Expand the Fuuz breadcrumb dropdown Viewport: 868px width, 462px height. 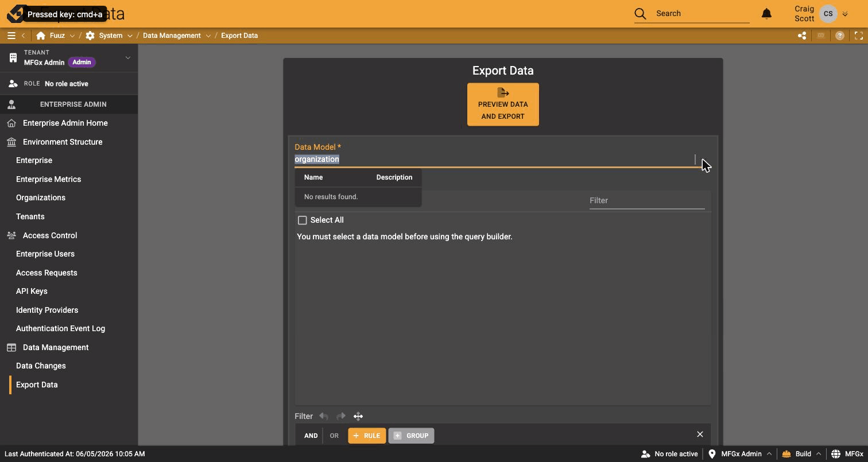(x=72, y=36)
